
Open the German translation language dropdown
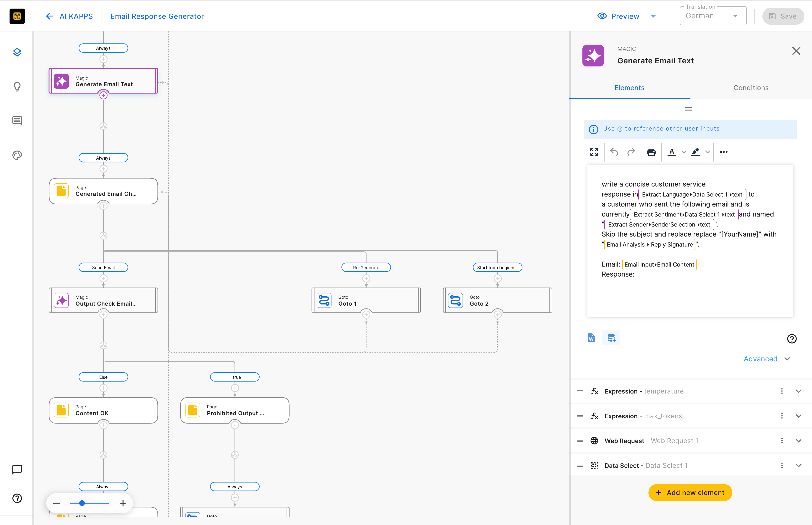point(713,16)
